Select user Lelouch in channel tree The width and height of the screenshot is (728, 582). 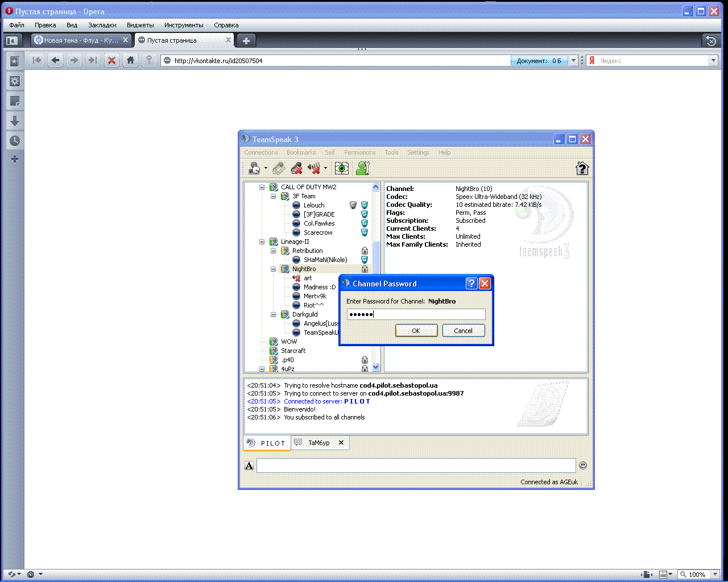click(x=314, y=205)
